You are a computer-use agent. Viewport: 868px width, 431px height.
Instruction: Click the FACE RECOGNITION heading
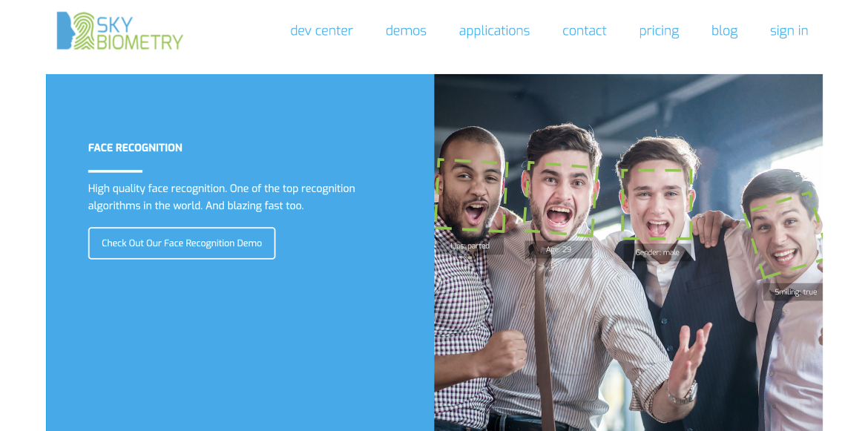pyautogui.click(x=135, y=148)
